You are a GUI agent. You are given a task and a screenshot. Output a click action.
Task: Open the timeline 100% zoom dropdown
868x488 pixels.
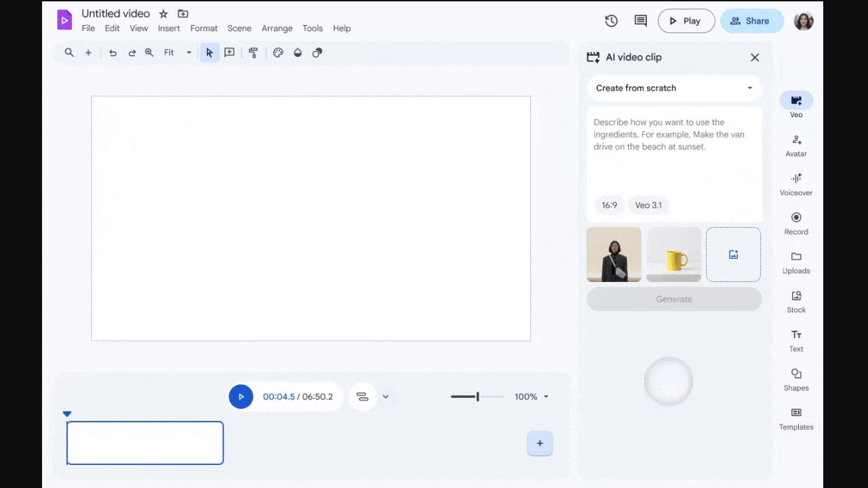[x=532, y=396]
